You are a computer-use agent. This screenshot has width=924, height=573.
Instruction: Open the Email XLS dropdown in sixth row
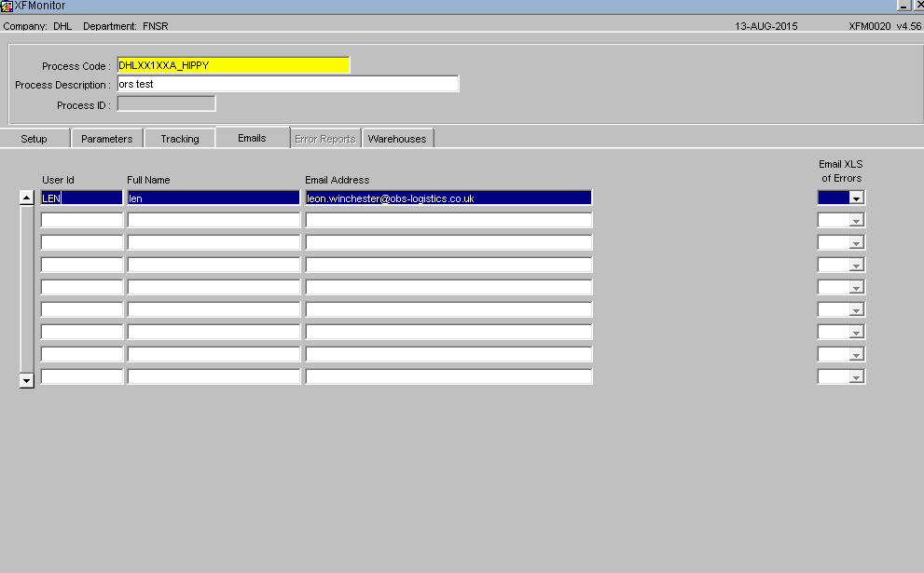click(x=856, y=310)
